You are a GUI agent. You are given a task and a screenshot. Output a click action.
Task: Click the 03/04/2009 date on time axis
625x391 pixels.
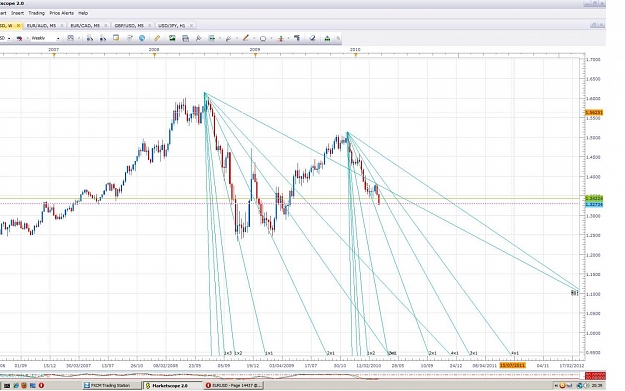pos(281,365)
